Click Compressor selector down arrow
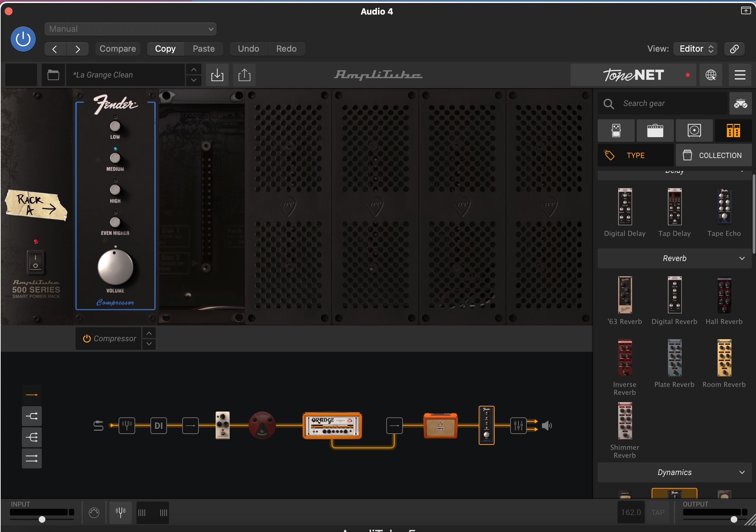 (149, 344)
